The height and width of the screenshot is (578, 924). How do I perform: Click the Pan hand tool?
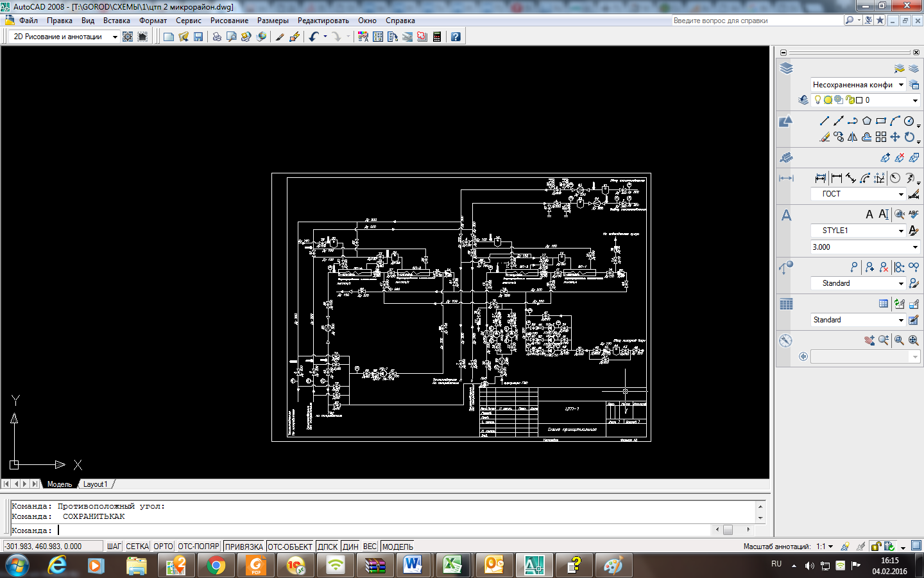[x=869, y=340]
